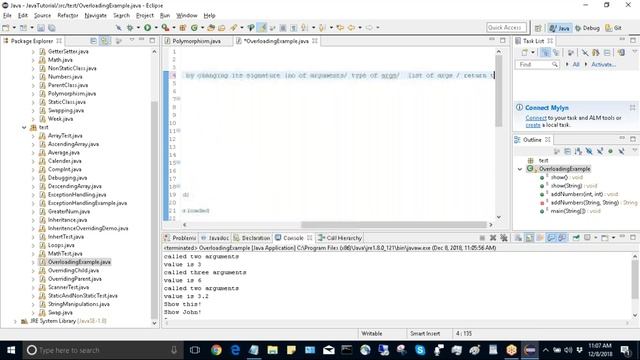
Task: Click the Synchronize Changed icon in Task List
Action: (x=621, y=52)
